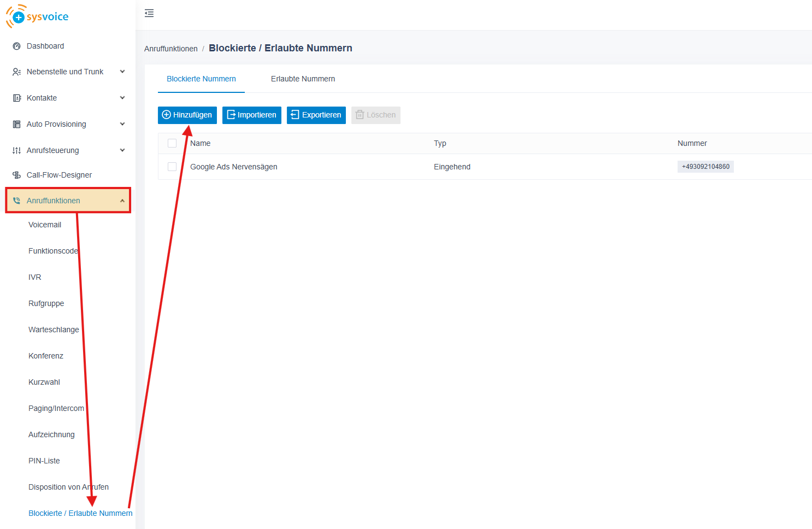Expand the Nebenstelle und Trunk chevron

coord(122,72)
